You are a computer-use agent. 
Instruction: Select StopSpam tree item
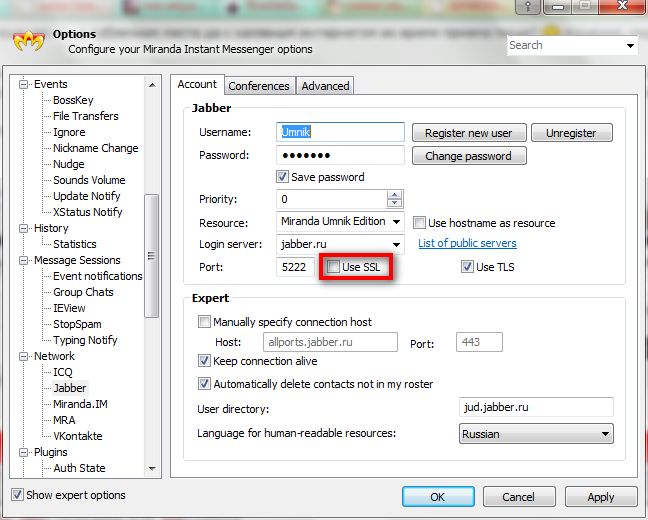click(77, 324)
